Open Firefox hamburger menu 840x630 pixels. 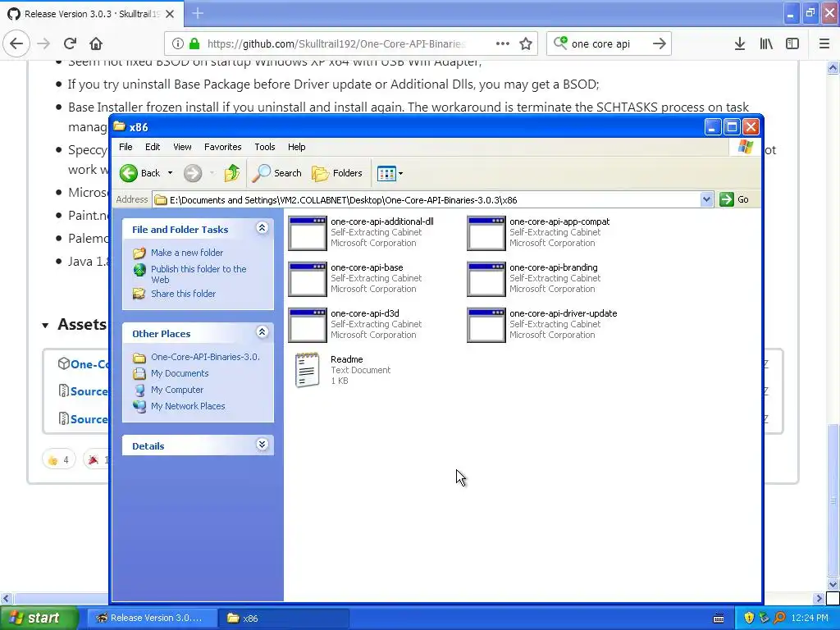[824, 44]
